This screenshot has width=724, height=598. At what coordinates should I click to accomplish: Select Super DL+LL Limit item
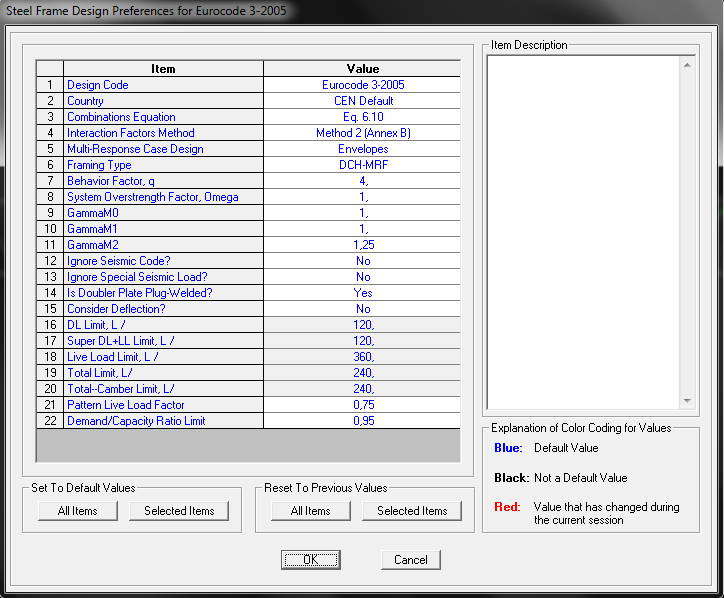pyautogui.click(x=163, y=341)
